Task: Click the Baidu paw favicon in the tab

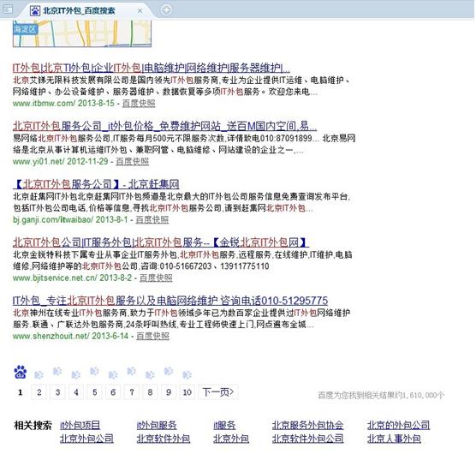Action: tap(35, 10)
